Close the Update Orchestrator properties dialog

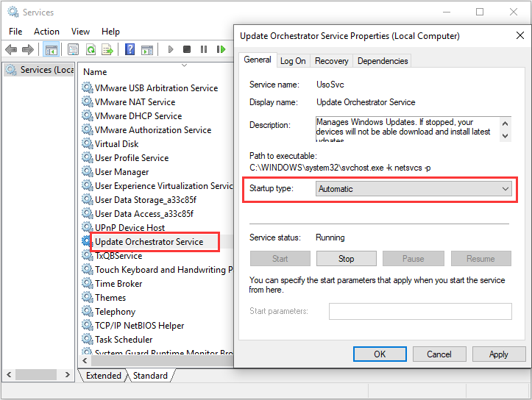(x=519, y=35)
